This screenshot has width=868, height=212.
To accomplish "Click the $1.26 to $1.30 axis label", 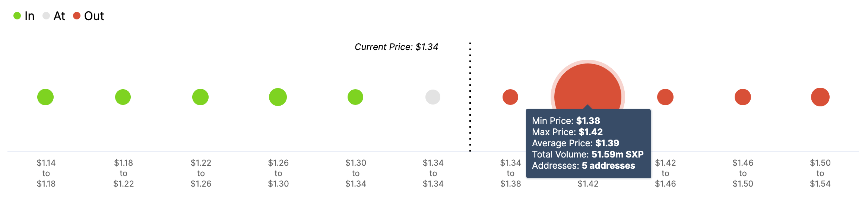I will click(278, 173).
